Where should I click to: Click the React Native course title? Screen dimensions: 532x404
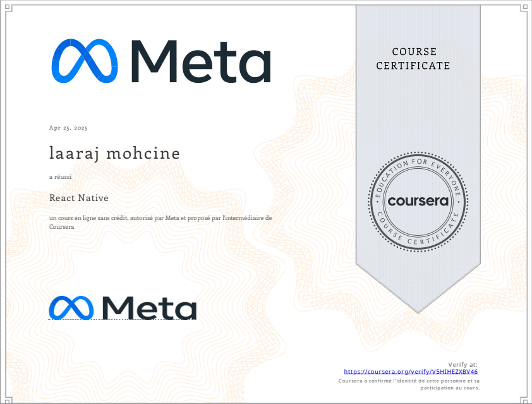(78, 198)
